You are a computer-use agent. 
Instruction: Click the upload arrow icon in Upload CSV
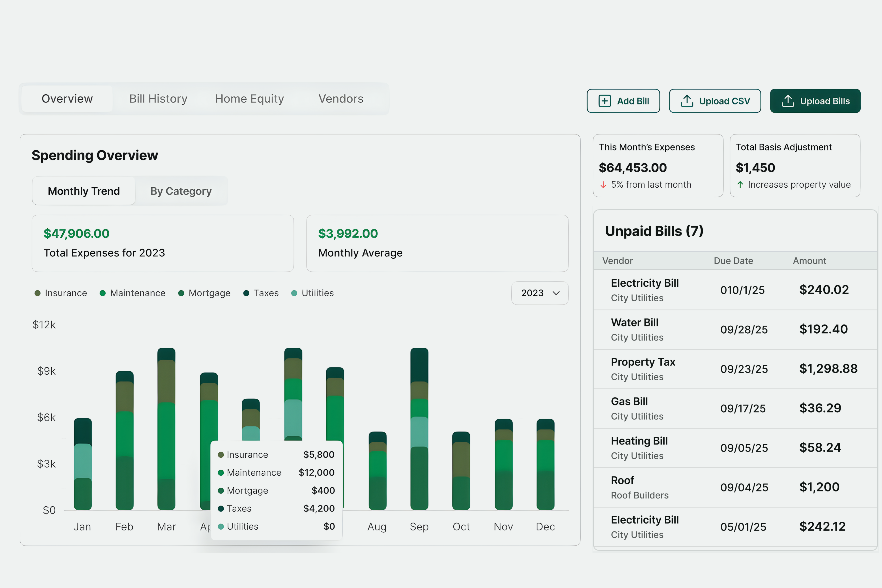[687, 101]
